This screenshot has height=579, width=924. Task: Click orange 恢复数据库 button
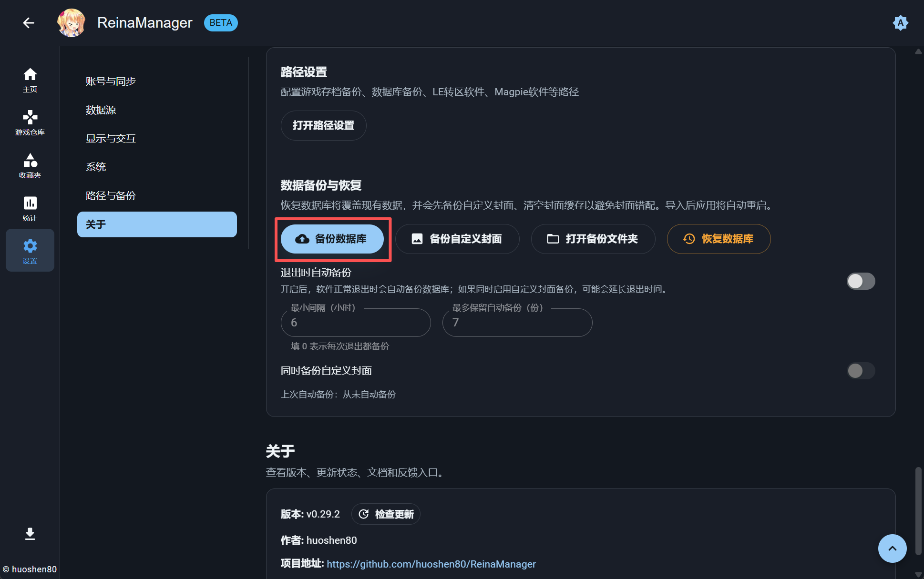[x=719, y=239]
